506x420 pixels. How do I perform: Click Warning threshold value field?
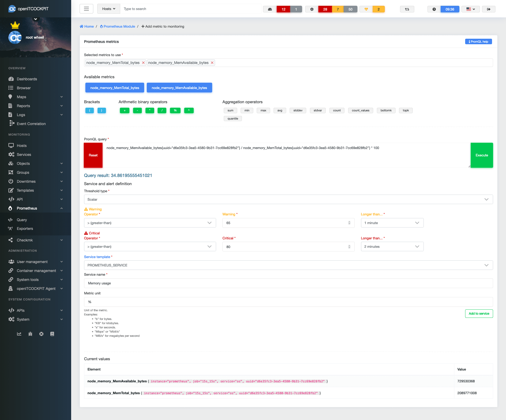[x=288, y=223]
